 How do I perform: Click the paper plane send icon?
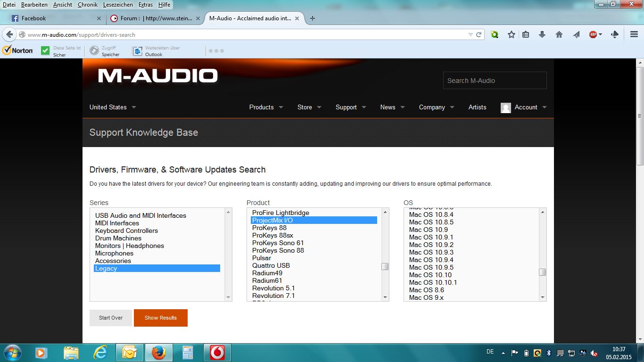coord(576,34)
